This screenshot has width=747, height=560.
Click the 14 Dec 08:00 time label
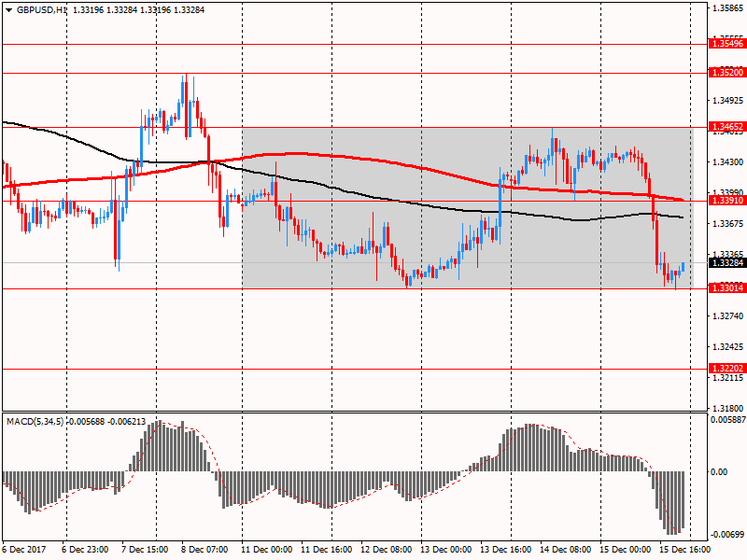tap(566, 550)
